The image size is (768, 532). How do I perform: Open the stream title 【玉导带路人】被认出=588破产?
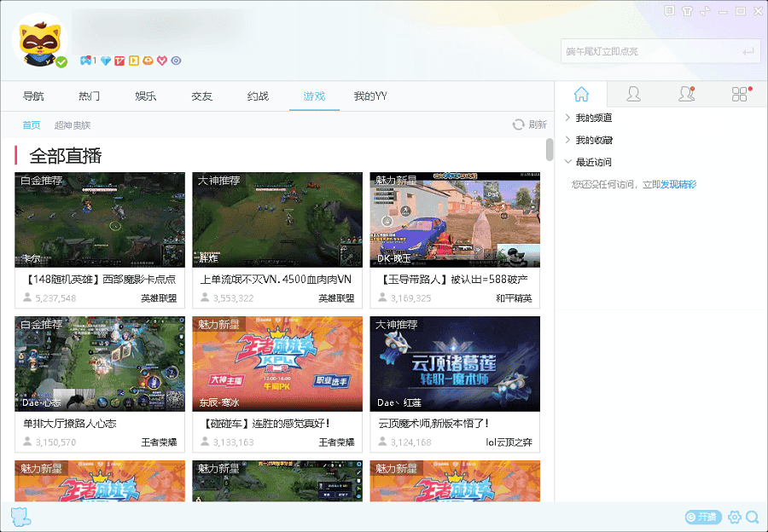[x=454, y=280]
